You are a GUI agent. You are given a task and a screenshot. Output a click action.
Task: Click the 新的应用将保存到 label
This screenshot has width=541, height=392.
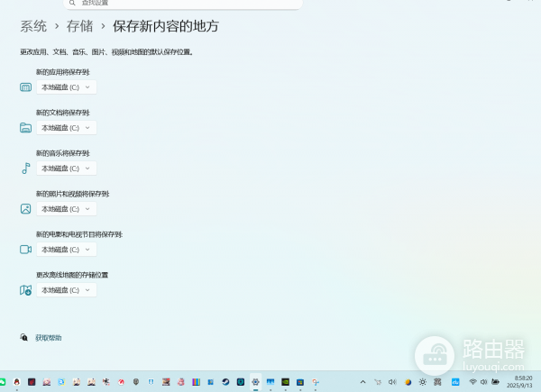click(x=63, y=72)
